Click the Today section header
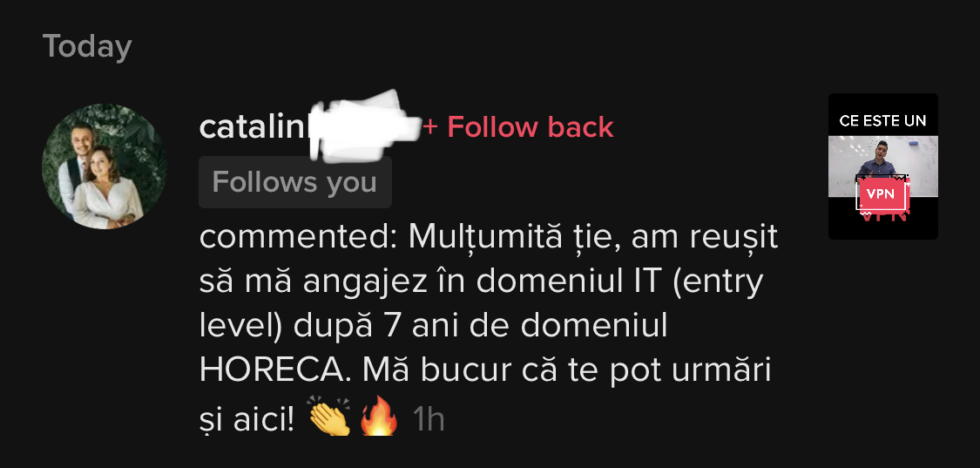 point(87,47)
